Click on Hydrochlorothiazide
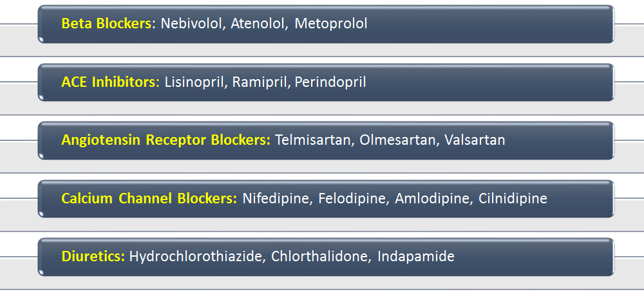Image resolution: width=644 pixels, height=294 pixels. [196, 257]
